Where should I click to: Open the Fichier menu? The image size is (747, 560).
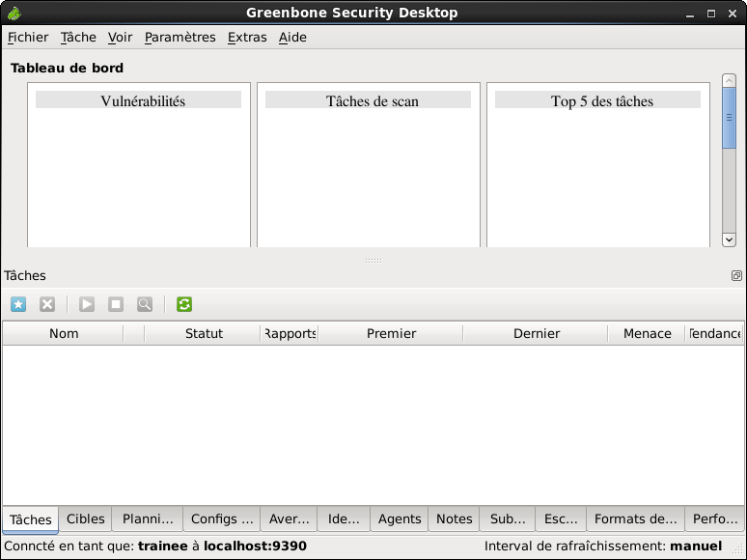point(28,38)
